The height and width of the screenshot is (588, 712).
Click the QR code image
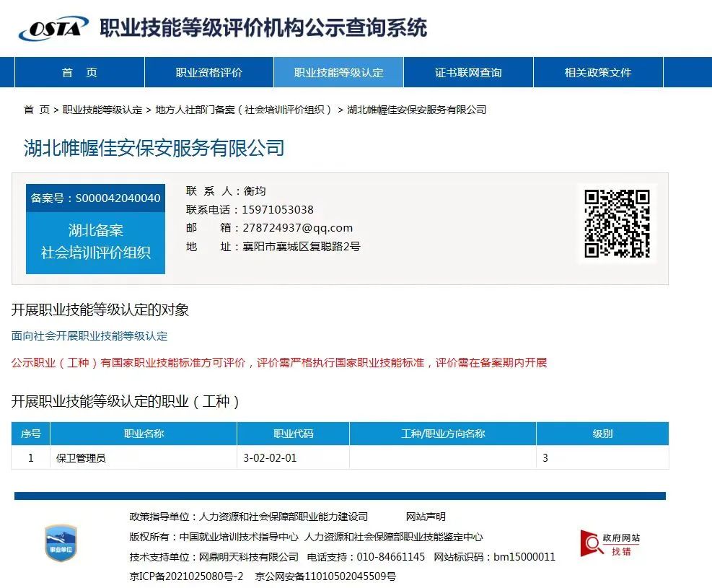tap(617, 224)
